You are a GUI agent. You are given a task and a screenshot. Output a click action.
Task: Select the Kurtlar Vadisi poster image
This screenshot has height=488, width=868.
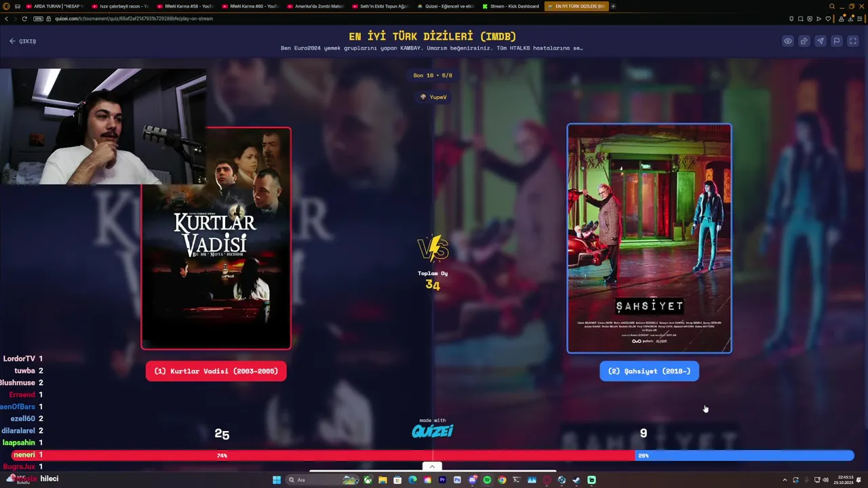(x=216, y=238)
